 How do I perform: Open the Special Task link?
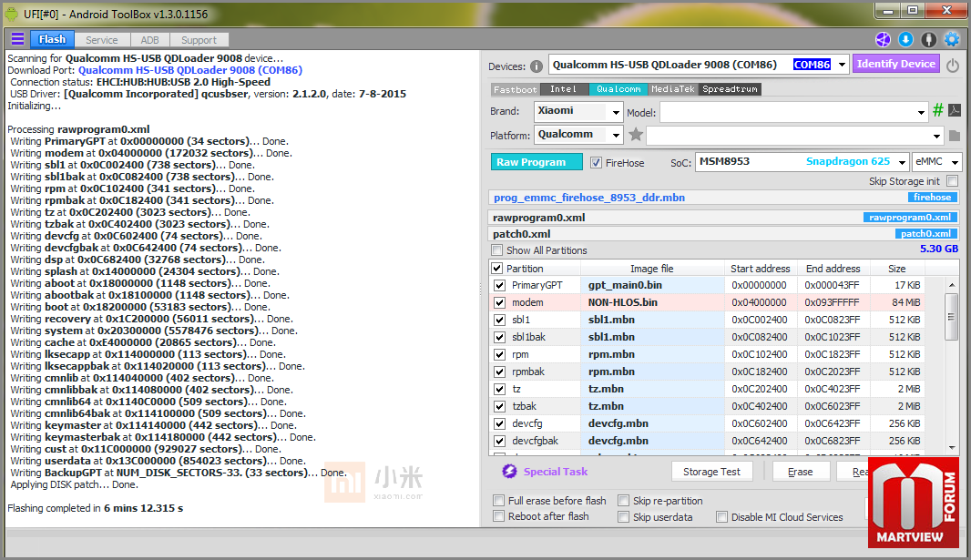click(556, 472)
